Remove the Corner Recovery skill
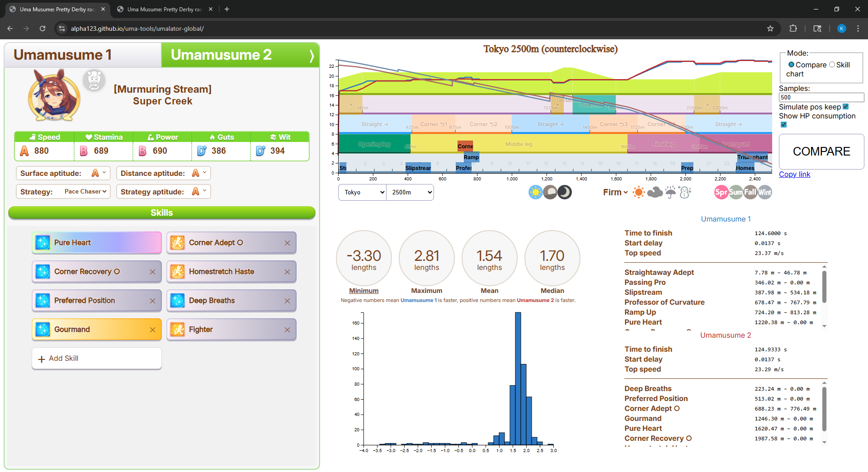 (152, 272)
